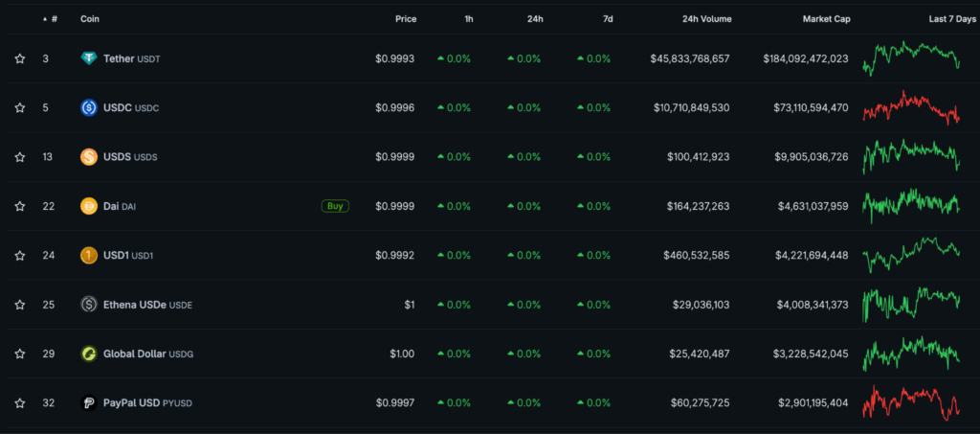
Task: Open USDC red 7-day sparkline chart
Action: 912,107
